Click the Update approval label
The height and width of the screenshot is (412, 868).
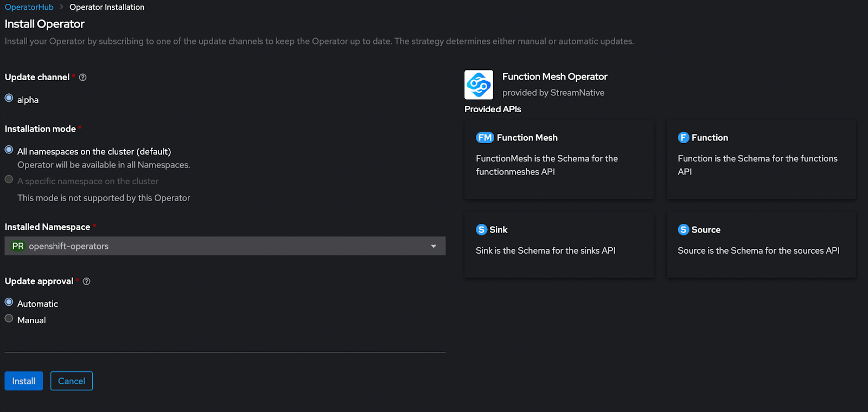tap(39, 281)
